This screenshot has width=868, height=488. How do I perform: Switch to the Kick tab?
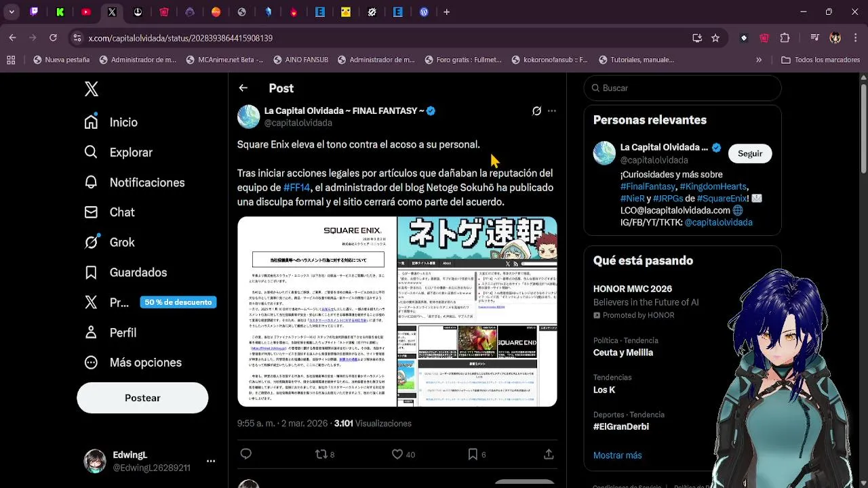point(60,12)
